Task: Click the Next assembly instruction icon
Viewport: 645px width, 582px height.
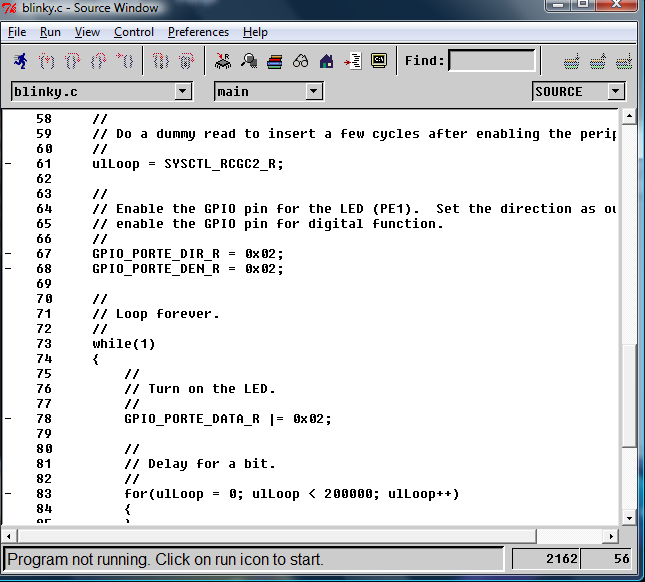Action: pyautogui.click(x=186, y=61)
